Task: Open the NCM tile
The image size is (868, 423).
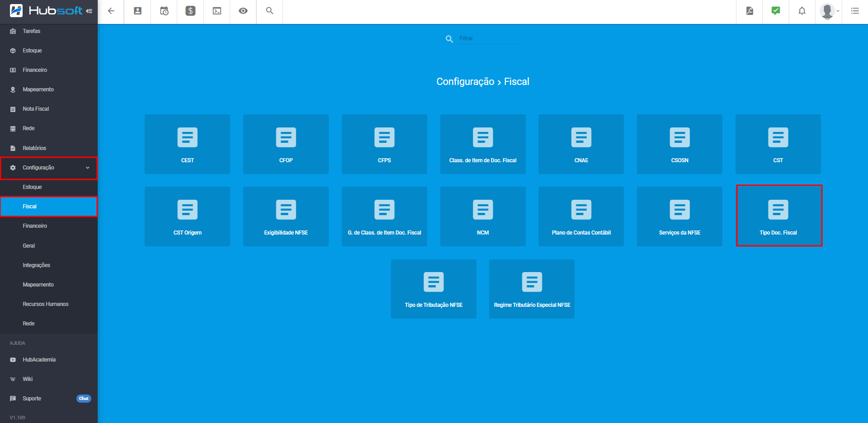Action: (483, 216)
